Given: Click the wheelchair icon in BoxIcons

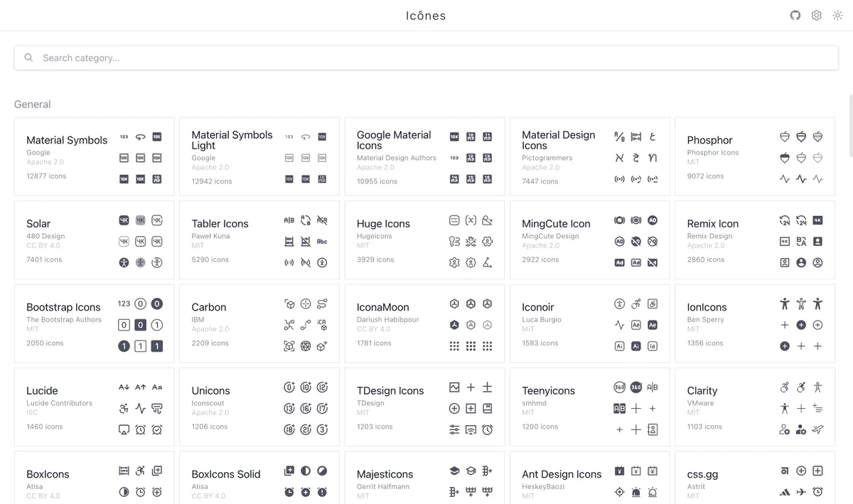Looking at the screenshot, I should coord(140,471).
